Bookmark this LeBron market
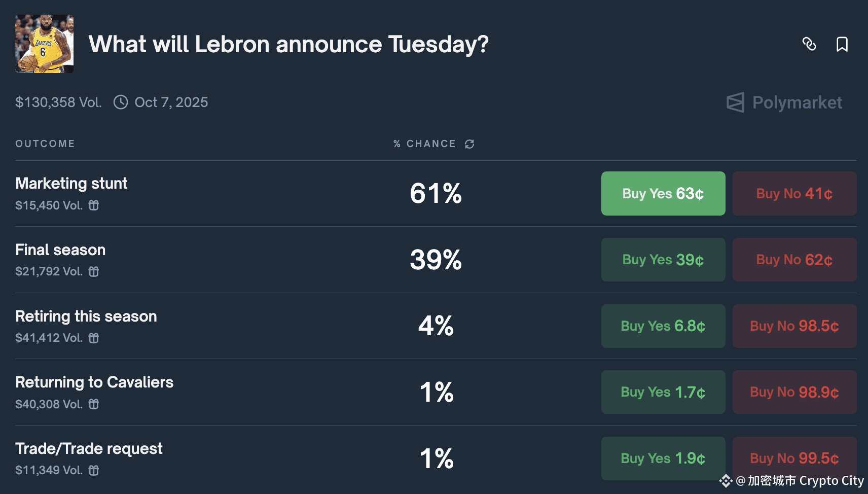Screen dimensions: 868x494 pyautogui.click(x=842, y=44)
